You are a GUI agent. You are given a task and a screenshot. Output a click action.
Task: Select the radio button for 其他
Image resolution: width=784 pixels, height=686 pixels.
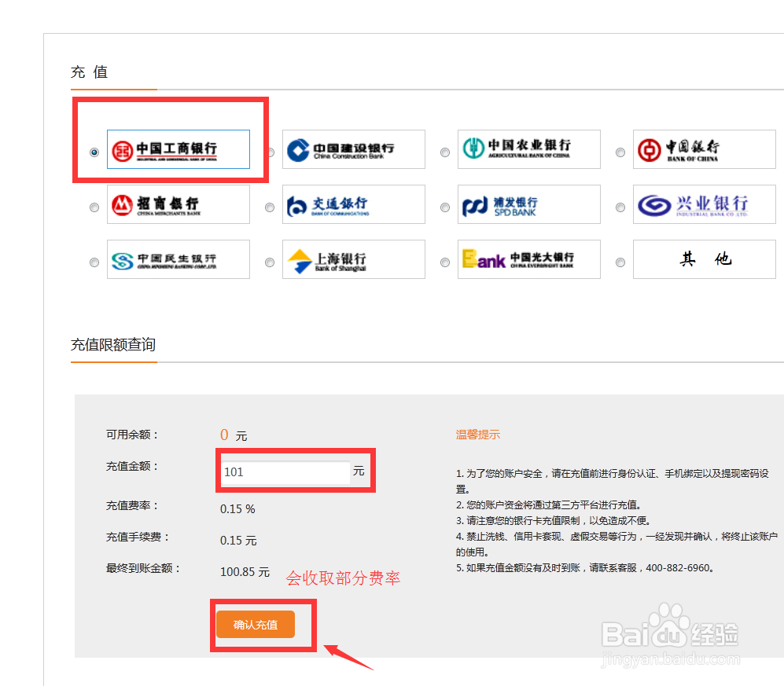(x=620, y=262)
